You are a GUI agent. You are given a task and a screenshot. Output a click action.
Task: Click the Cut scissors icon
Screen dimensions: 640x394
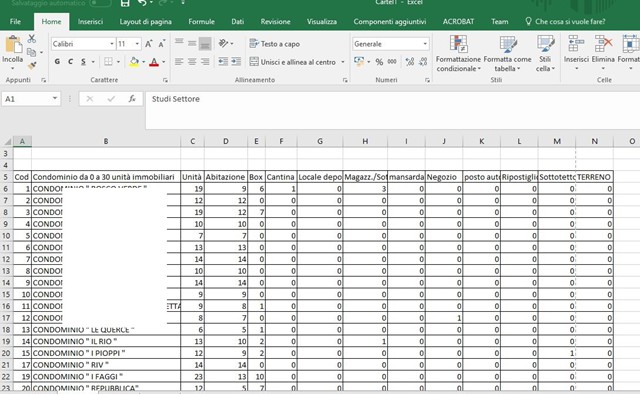32,39
